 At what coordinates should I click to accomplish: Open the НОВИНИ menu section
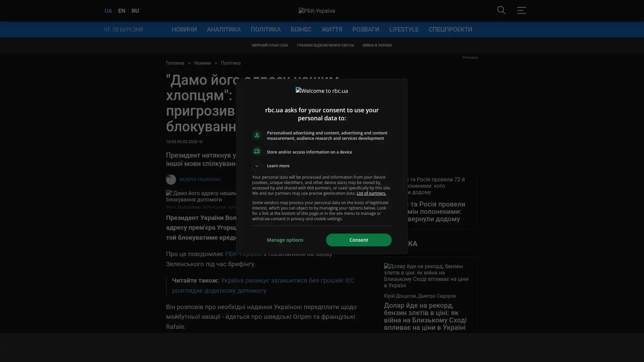[184, 29]
